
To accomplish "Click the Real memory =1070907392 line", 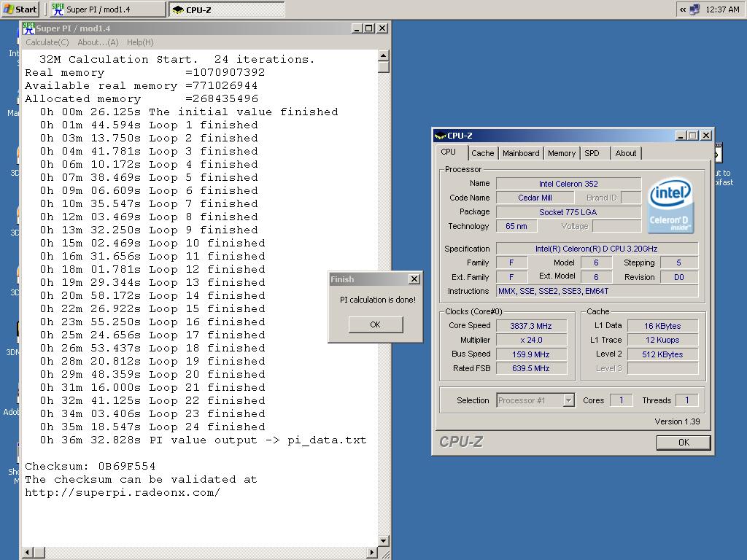I will click(145, 72).
